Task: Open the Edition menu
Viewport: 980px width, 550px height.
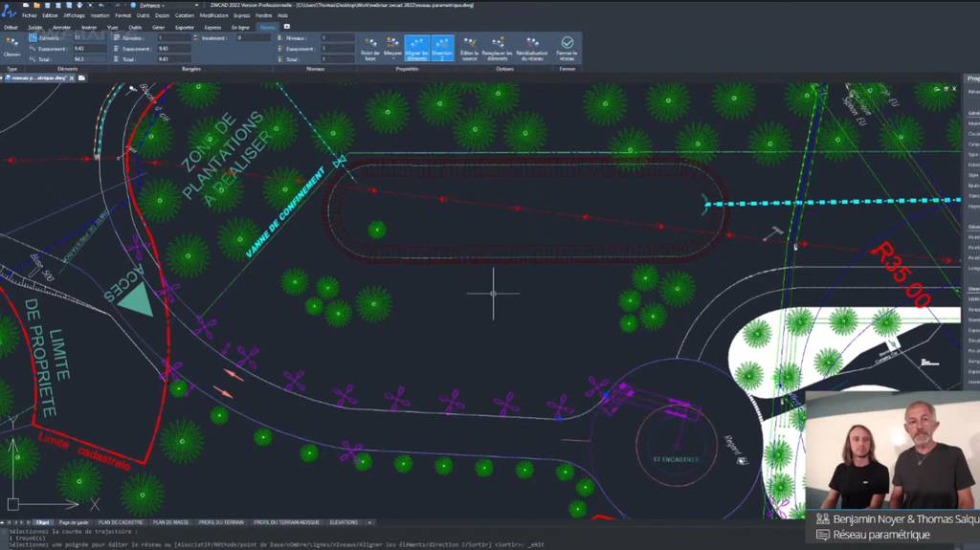Action: coord(50,15)
